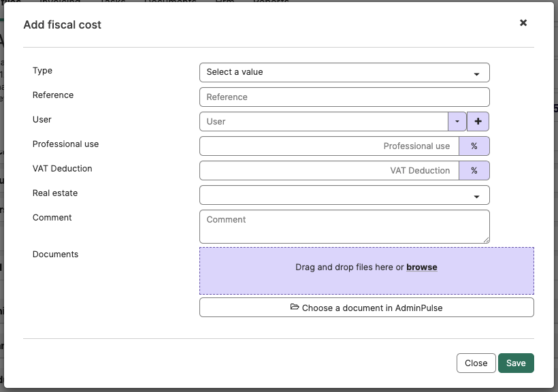Click the Close button

tap(476, 363)
